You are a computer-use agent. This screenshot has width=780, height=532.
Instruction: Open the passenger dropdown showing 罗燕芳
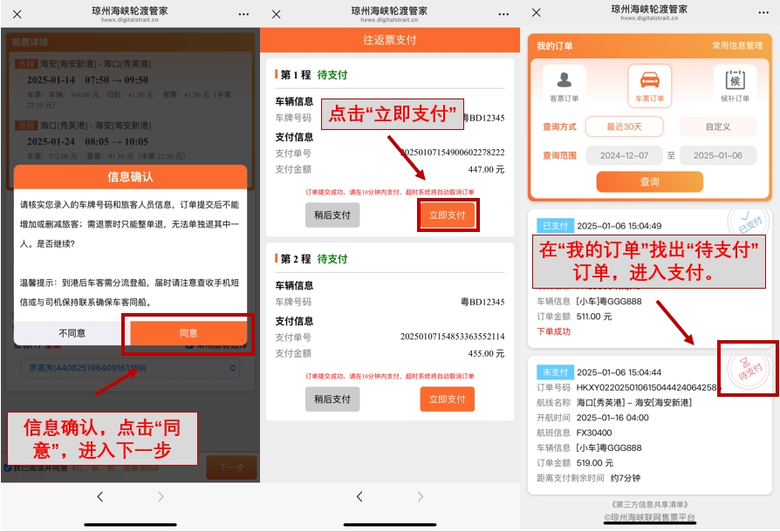coord(130,369)
